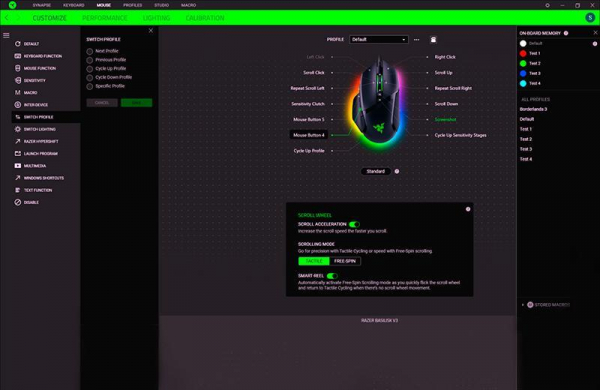Viewport: 600px width, 390px height.
Task: Choose Launch Program function
Action: [x=36, y=153]
